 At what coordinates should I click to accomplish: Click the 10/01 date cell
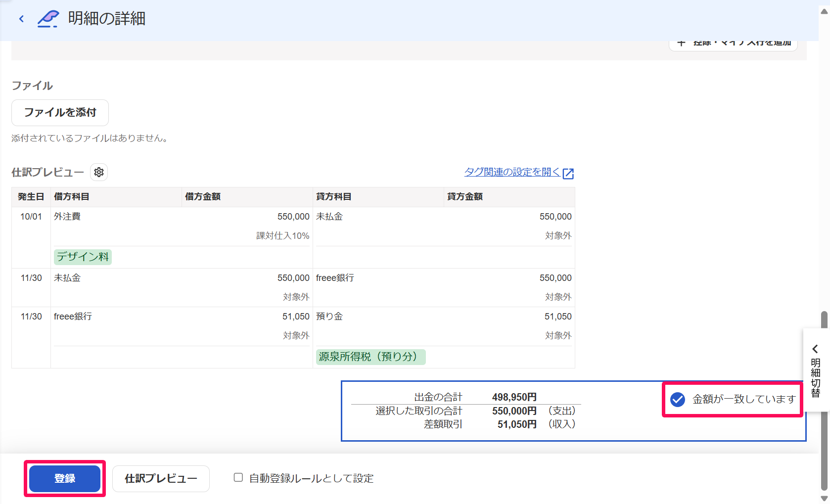(31, 217)
